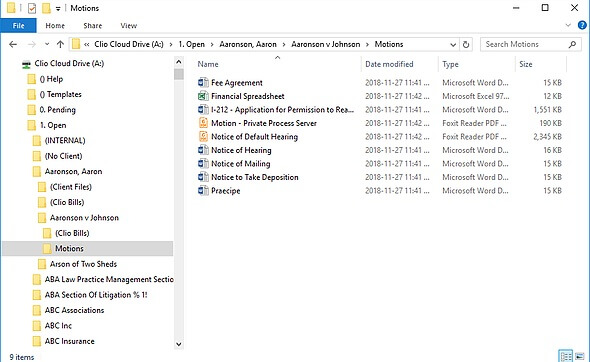Open the Fee Agreement Word document icon
Screen dimensions: 590x362
tap(203, 82)
